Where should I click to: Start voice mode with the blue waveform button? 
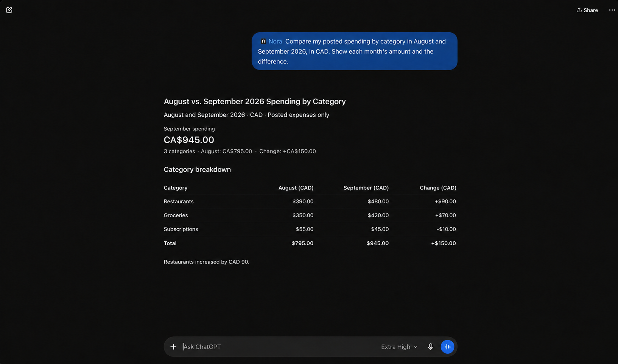(447, 347)
